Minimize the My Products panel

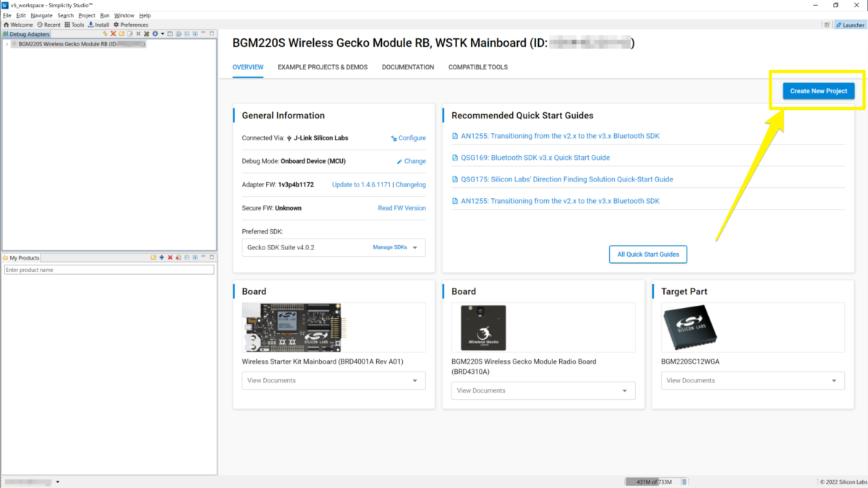(203, 256)
